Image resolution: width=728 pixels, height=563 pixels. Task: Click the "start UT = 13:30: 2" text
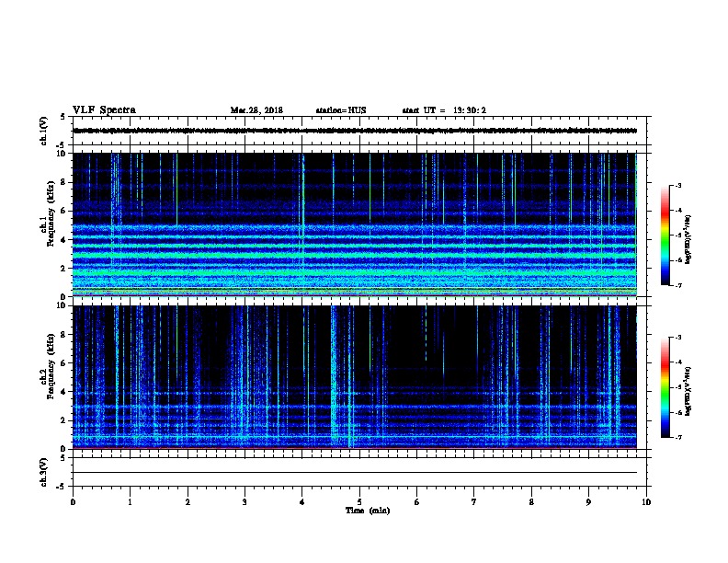point(444,110)
